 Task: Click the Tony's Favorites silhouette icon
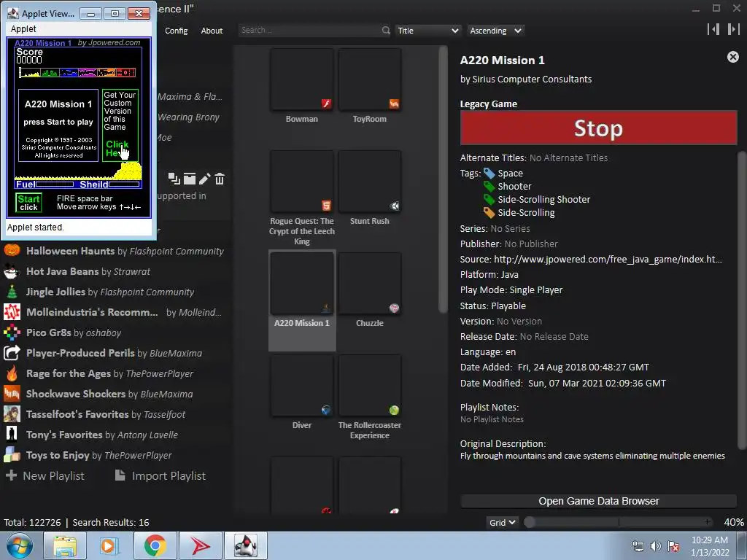12,435
